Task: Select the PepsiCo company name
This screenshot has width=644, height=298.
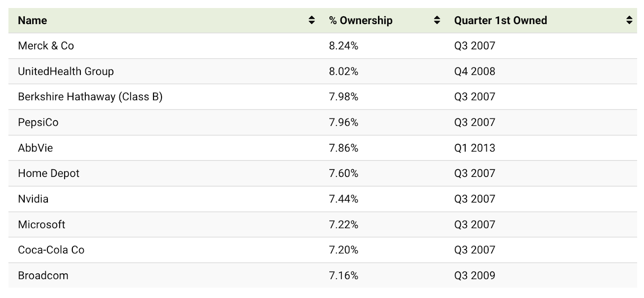Action: 38,122
